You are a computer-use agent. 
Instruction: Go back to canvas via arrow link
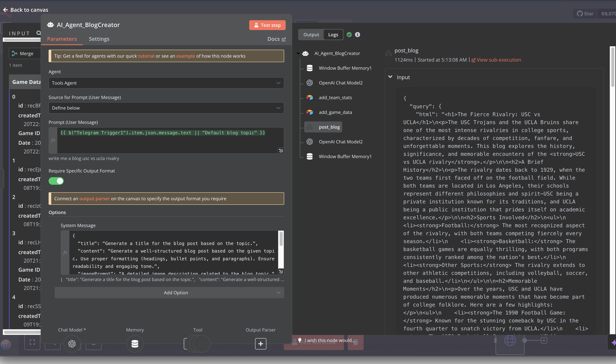coord(26,10)
